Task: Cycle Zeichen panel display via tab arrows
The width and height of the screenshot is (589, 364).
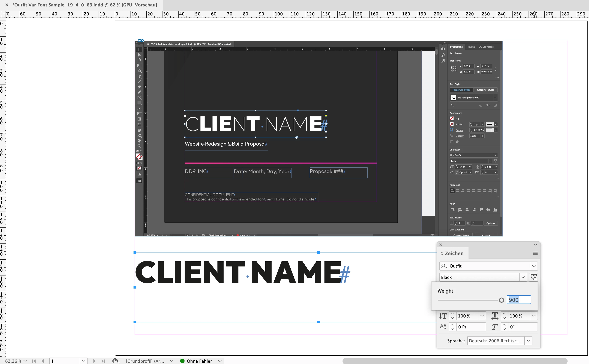Action: click(442, 254)
